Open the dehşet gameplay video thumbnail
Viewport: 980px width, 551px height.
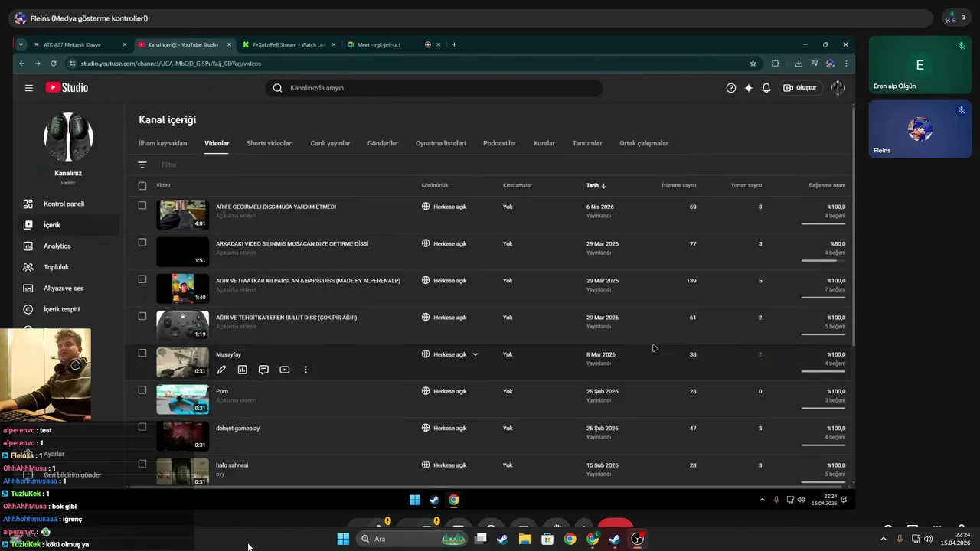[182, 436]
